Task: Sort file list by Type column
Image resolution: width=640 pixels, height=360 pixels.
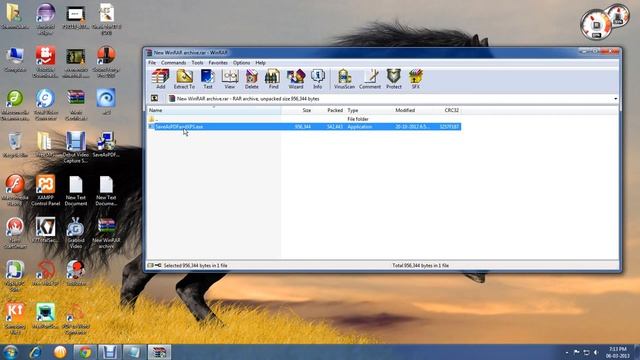Action: [369, 110]
